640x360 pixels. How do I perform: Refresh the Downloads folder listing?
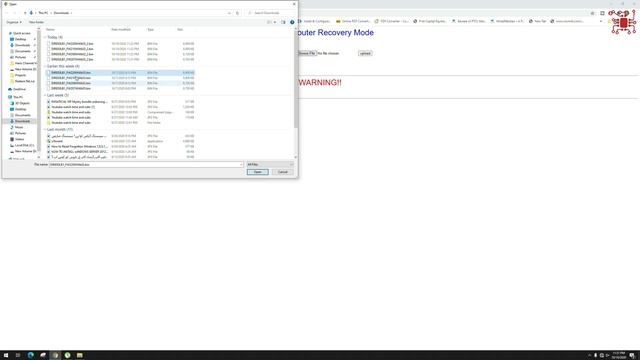pos(237,13)
